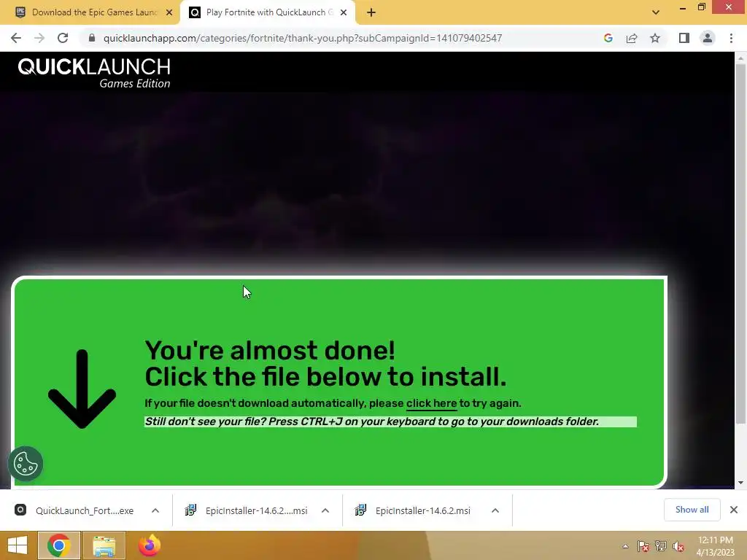Bookmark this page with the star icon
This screenshot has height=560, width=747.
[x=655, y=38]
